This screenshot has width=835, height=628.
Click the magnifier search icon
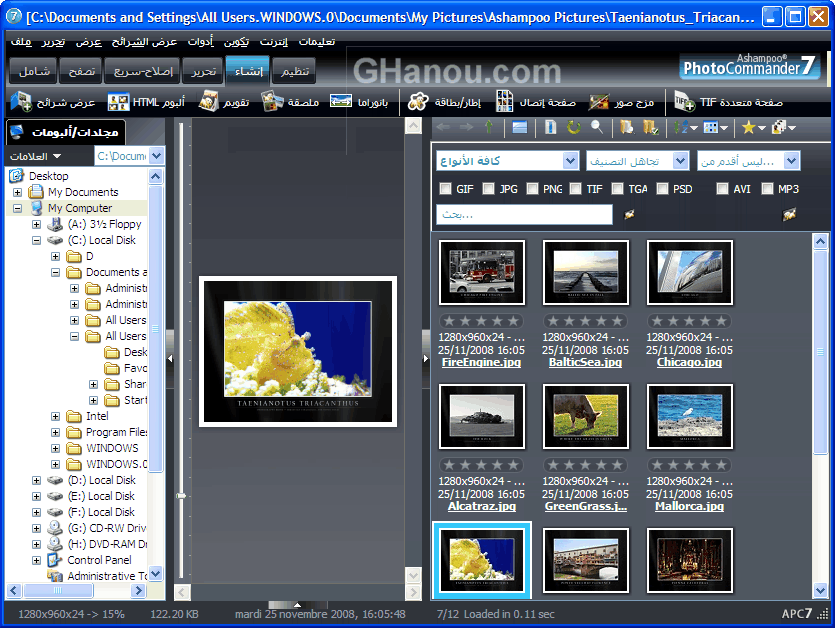[x=597, y=127]
